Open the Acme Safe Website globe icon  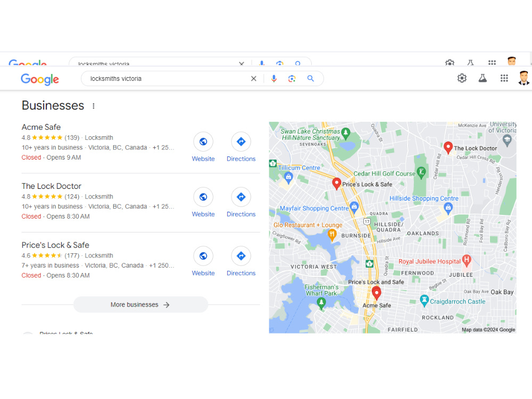click(203, 142)
